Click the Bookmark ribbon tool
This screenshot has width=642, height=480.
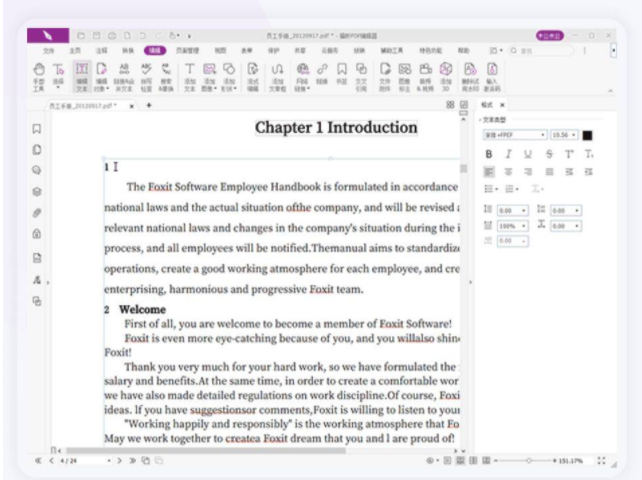[x=341, y=74]
